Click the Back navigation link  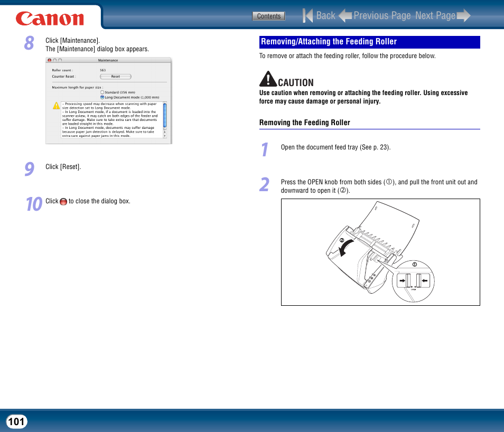(x=325, y=15)
